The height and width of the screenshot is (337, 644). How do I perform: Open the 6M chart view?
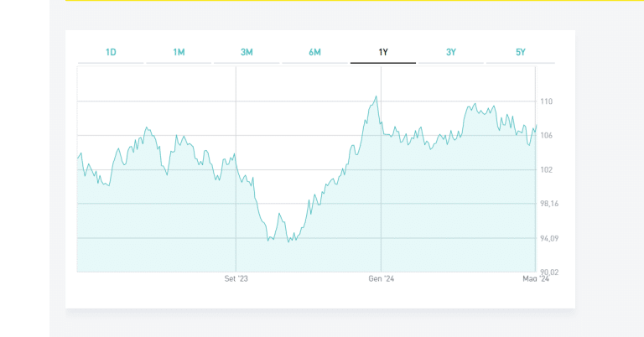[x=314, y=52]
